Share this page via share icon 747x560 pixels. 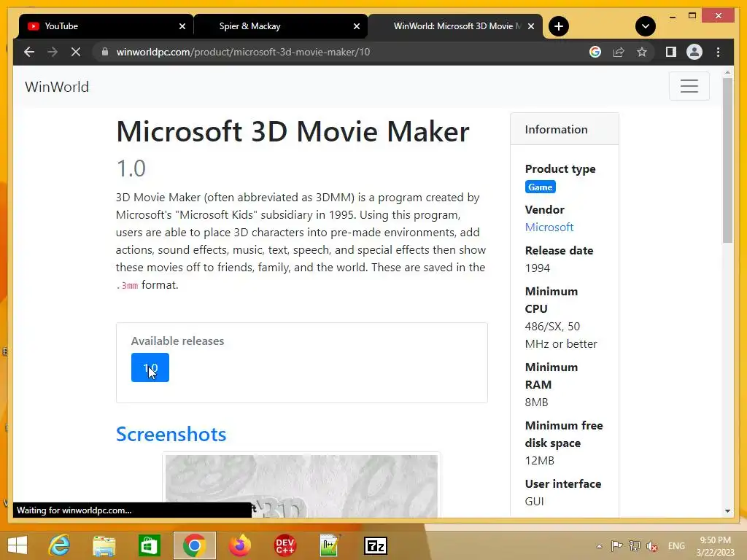pos(619,52)
